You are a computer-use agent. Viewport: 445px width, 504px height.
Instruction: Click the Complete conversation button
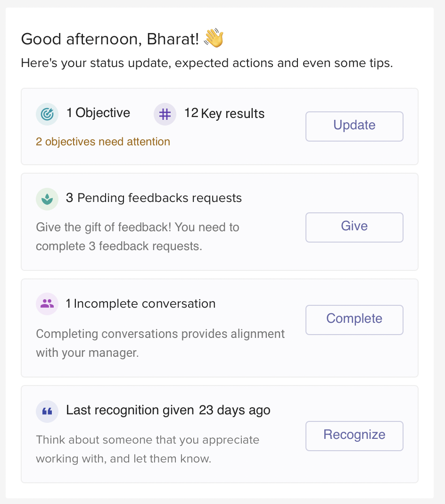354,320
